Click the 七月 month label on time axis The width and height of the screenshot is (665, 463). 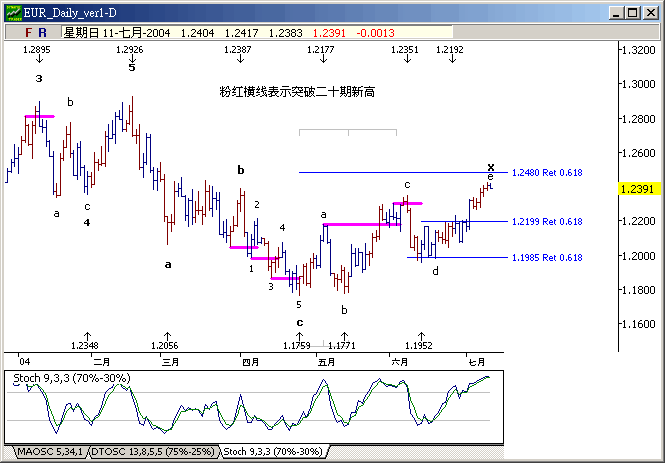click(476, 363)
